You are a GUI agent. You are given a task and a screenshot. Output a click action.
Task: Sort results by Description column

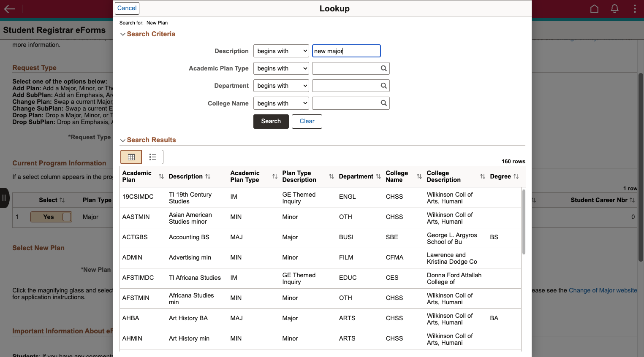pyautogui.click(x=208, y=176)
